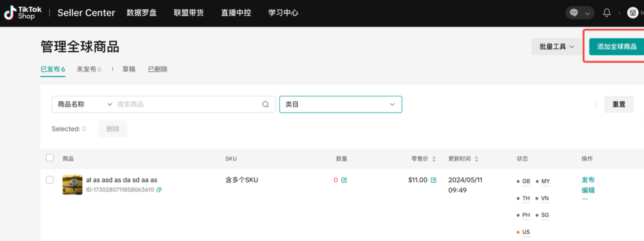
Task: Click product name 'al as asd as da sd aa as'
Action: (122, 180)
